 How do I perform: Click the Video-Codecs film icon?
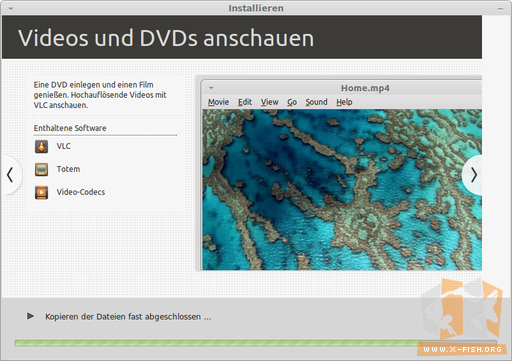tap(41, 192)
